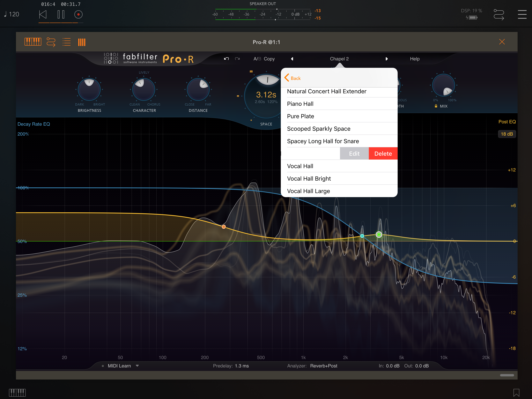This screenshot has width=532, height=399.
Task: Click the redo arrow in Pro-R toolbar
Action: point(237,59)
